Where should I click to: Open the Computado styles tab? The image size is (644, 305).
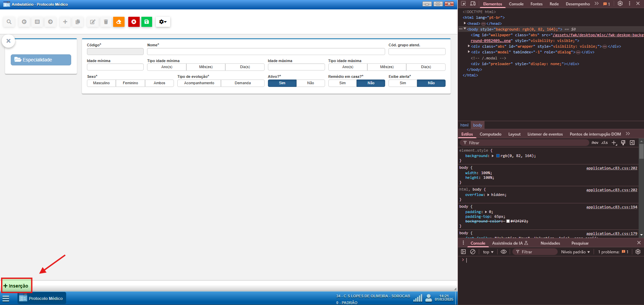coord(490,134)
